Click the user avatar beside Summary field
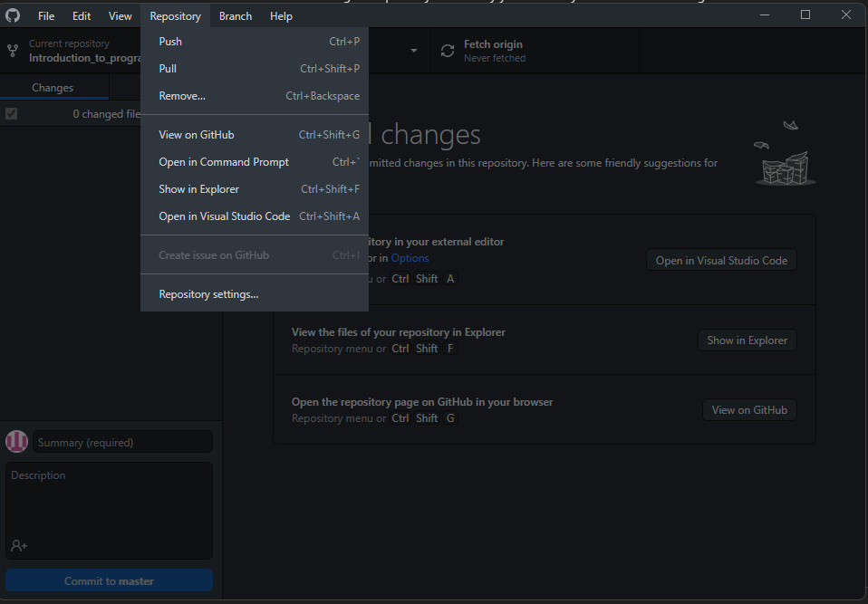This screenshot has width=868, height=604. (x=16, y=442)
